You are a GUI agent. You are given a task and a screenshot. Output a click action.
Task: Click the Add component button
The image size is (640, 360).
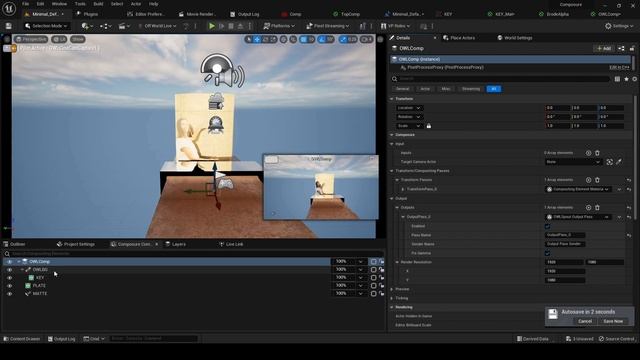click(604, 49)
